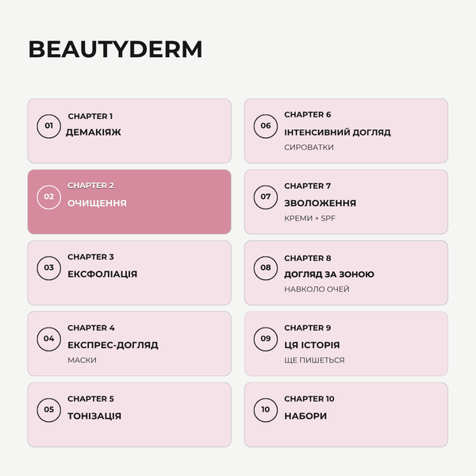Select the 09 circle badge

tap(266, 339)
